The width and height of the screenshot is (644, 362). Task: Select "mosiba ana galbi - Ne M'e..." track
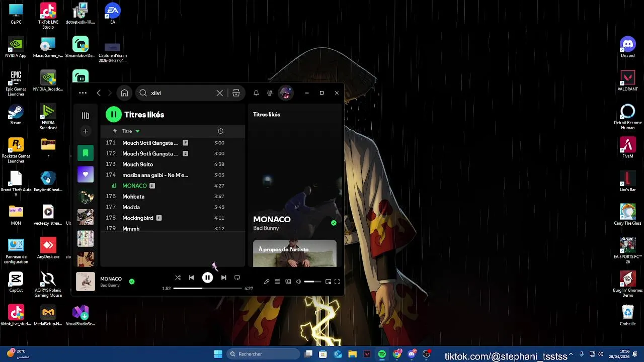pos(173,175)
